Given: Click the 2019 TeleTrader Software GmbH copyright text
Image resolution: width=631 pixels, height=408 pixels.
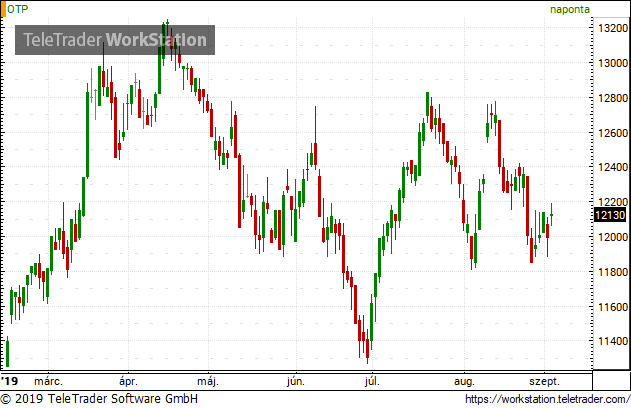Looking at the screenshot, I should point(99,399).
